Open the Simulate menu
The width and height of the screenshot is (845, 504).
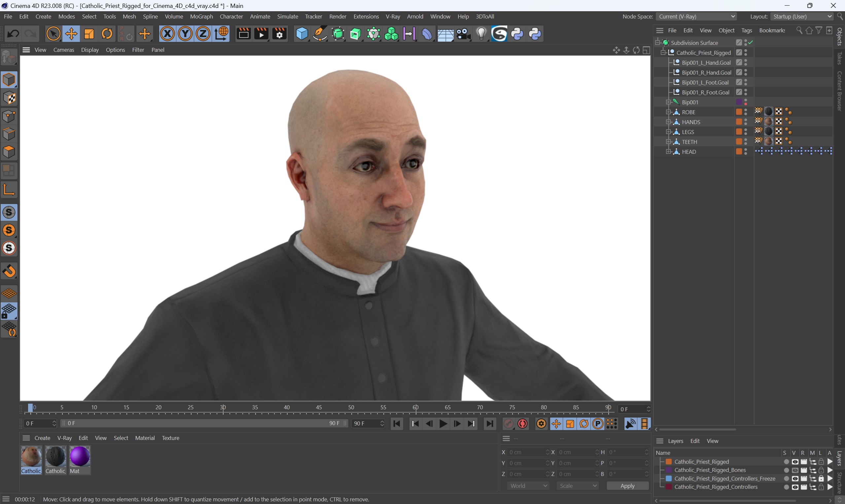click(287, 16)
